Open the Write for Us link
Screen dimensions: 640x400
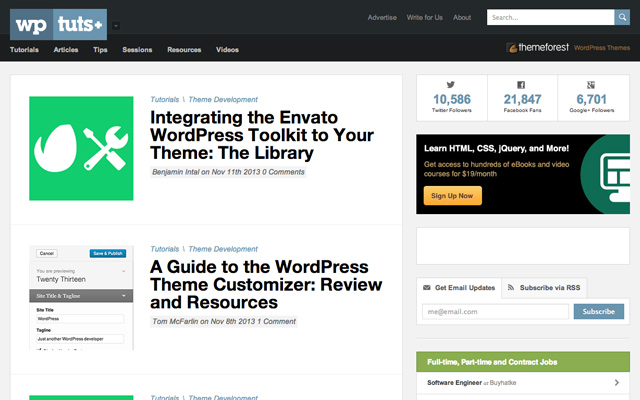424,18
